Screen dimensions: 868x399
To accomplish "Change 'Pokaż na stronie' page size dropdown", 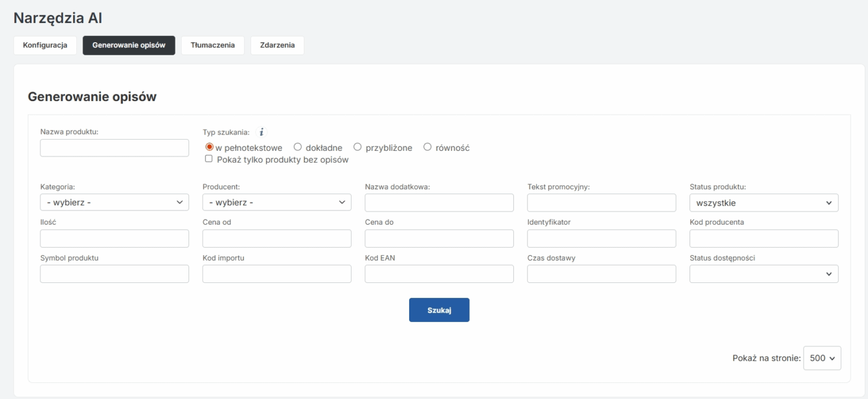I will (821, 358).
